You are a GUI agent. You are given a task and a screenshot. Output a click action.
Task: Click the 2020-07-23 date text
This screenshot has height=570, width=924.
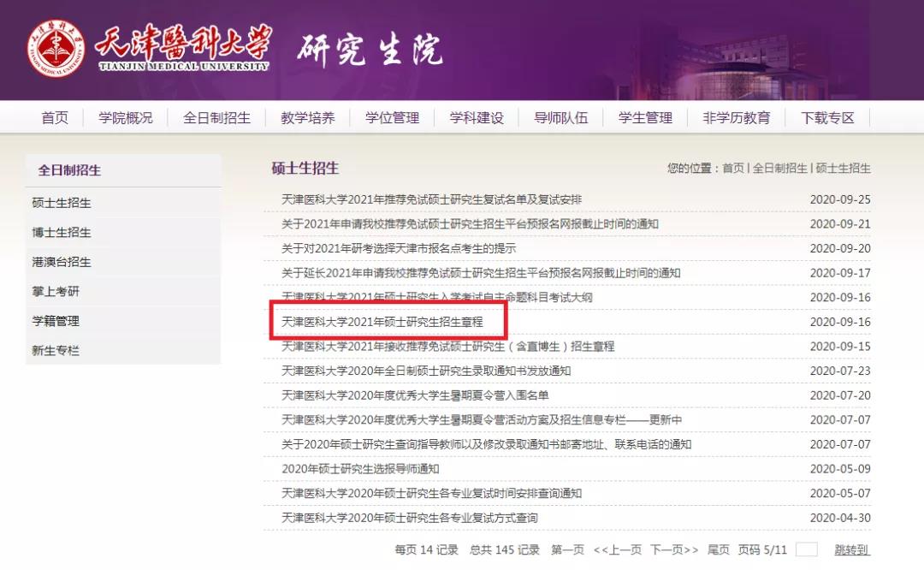(x=840, y=371)
